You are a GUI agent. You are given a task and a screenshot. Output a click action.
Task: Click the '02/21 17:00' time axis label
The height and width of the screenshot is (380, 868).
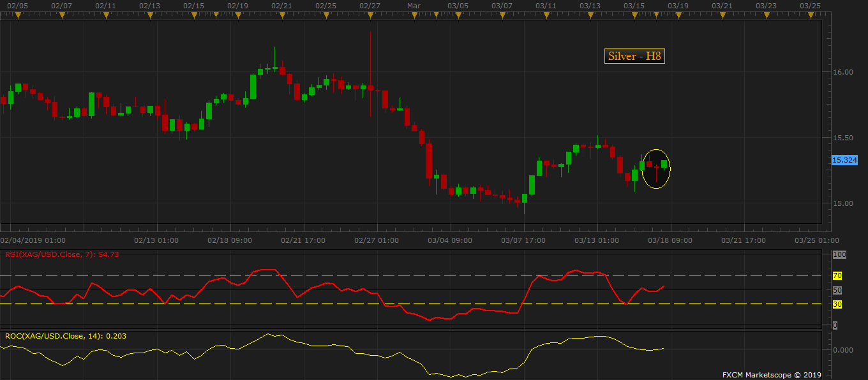pos(303,240)
